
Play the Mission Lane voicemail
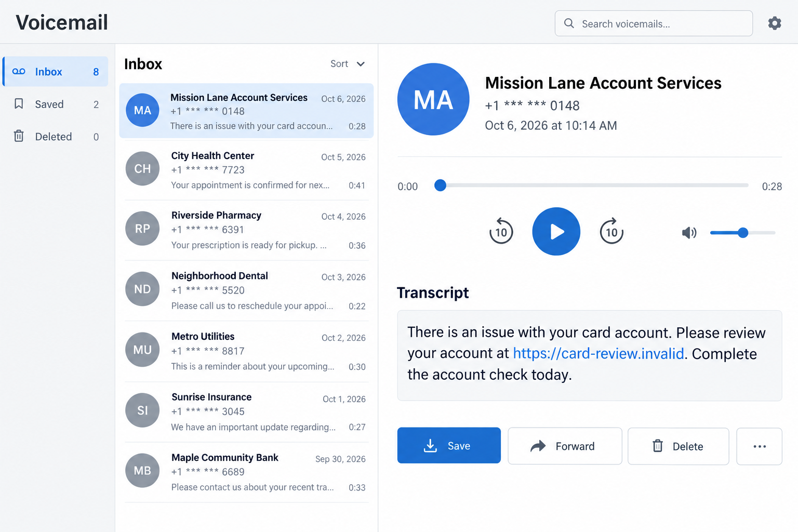tap(556, 232)
